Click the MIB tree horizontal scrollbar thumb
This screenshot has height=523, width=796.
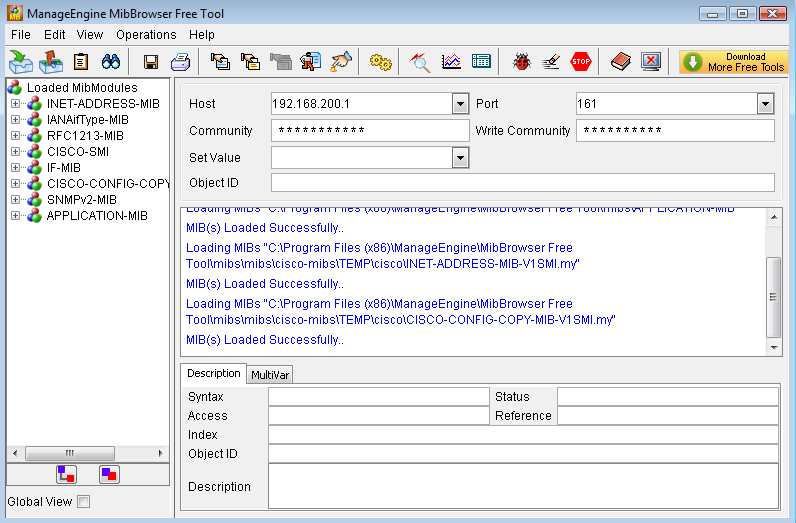coord(70,453)
